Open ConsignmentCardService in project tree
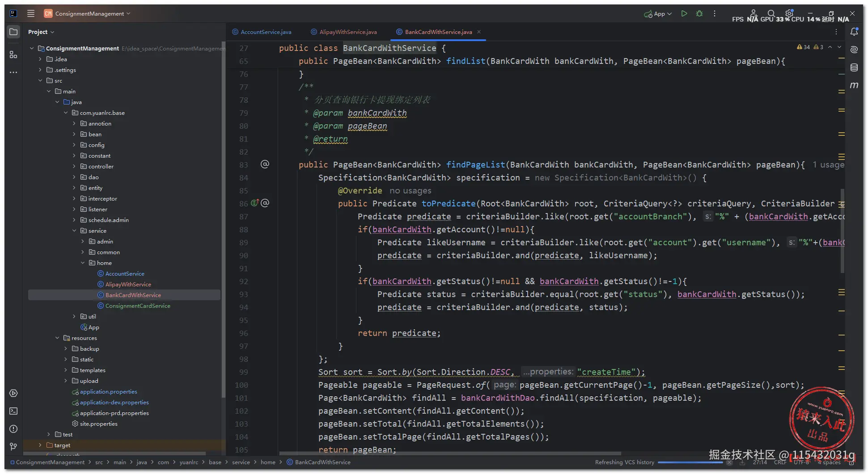The width and height of the screenshot is (868, 474). click(x=138, y=306)
